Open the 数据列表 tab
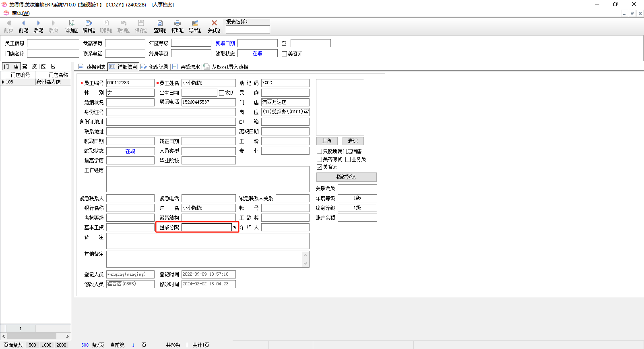 (92, 67)
